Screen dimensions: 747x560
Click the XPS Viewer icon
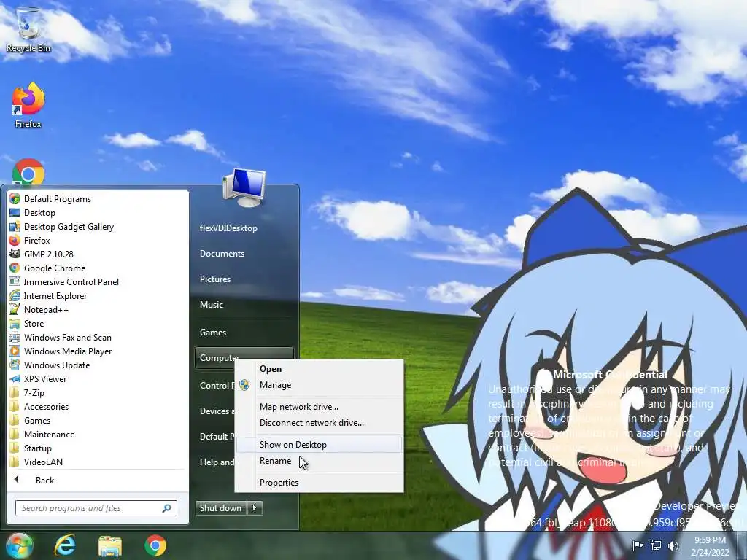15,378
